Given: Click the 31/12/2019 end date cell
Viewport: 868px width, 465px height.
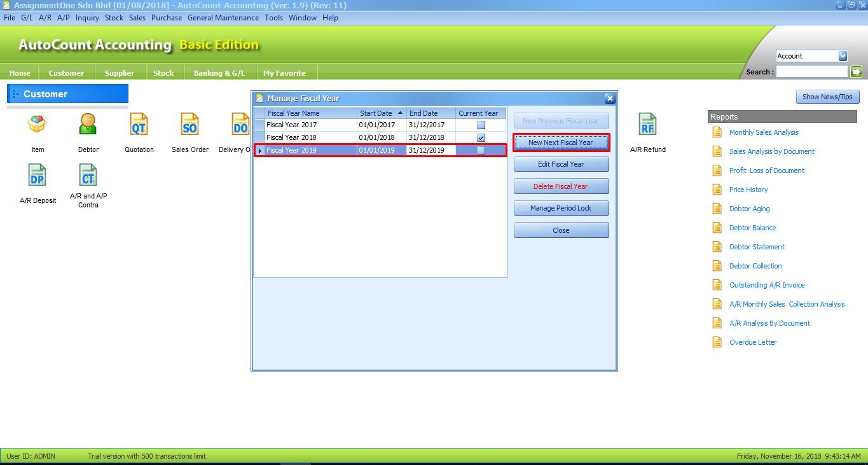Looking at the screenshot, I should (x=431, y=150).
